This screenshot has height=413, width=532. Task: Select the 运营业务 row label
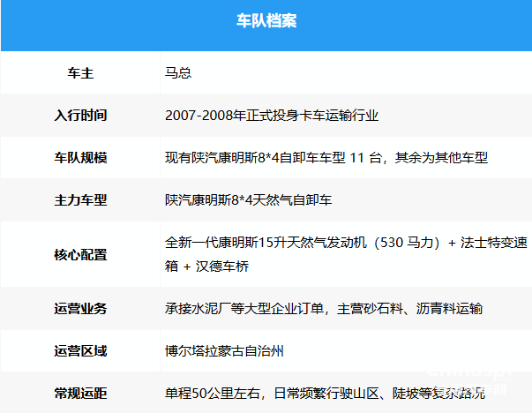click(80, 309)
